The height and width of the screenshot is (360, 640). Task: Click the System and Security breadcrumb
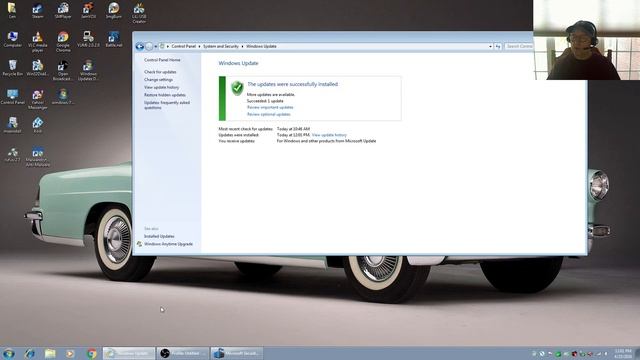221,47
